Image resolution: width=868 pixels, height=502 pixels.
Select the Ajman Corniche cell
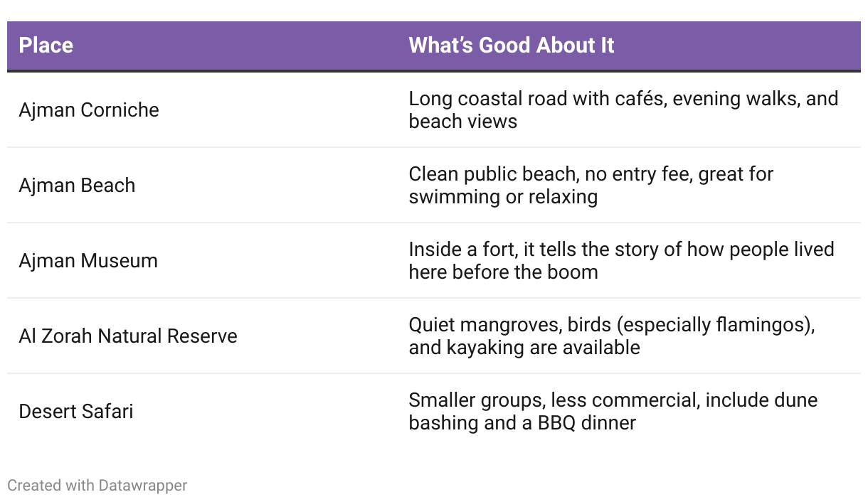89,110
